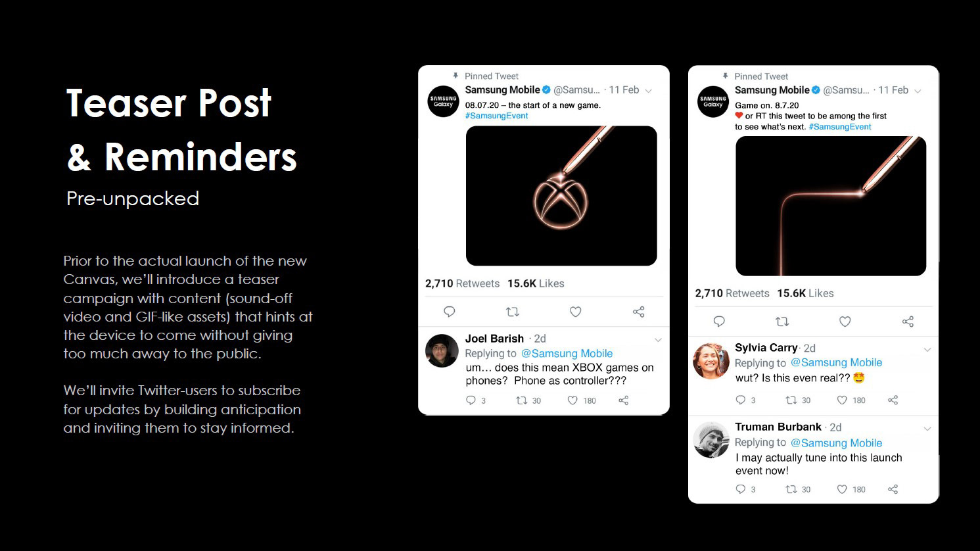Open options chevron on Joel Barish's reply
The image size is (980, 551).
[658, 340]
